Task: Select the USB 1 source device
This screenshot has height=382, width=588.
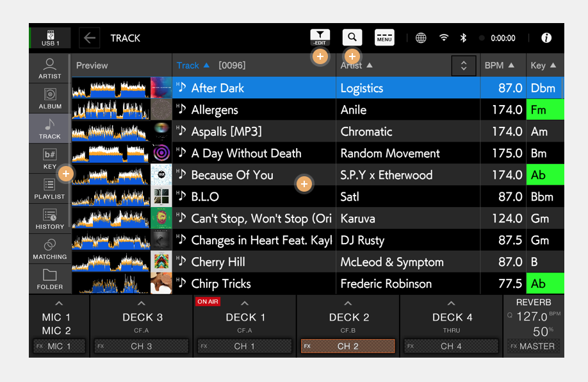Action: (x=49, y=37)
